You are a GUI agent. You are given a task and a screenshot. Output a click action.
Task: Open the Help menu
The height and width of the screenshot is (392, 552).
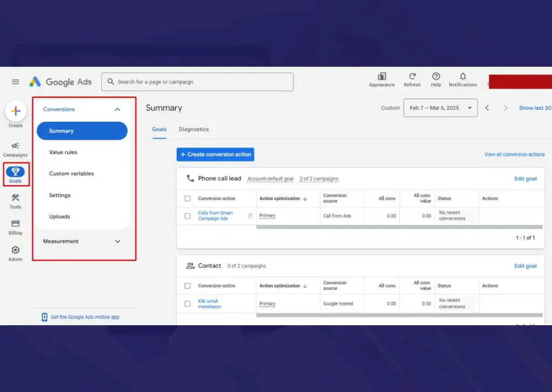click(x=436, y=80)
